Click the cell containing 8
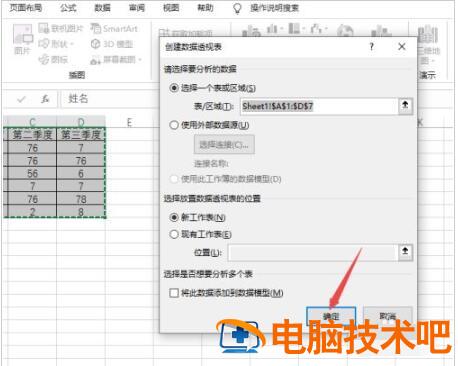458x366 pixels. click(x=81, y=212)
